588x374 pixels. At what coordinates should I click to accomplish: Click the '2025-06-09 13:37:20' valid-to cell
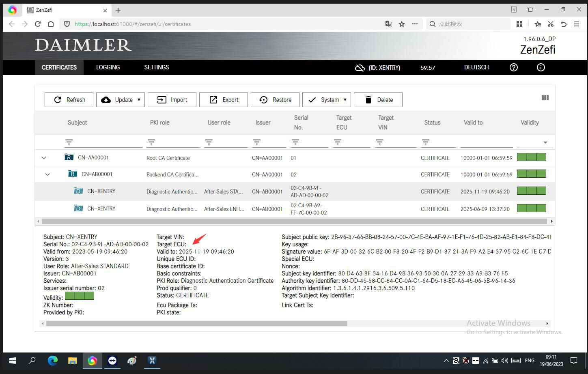pos(485,209)
